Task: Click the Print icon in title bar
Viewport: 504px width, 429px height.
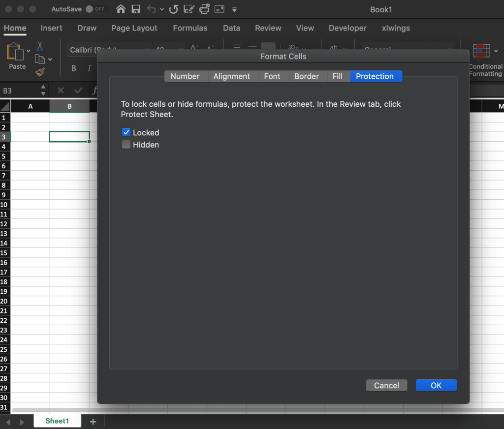Action: pos(204,9)
